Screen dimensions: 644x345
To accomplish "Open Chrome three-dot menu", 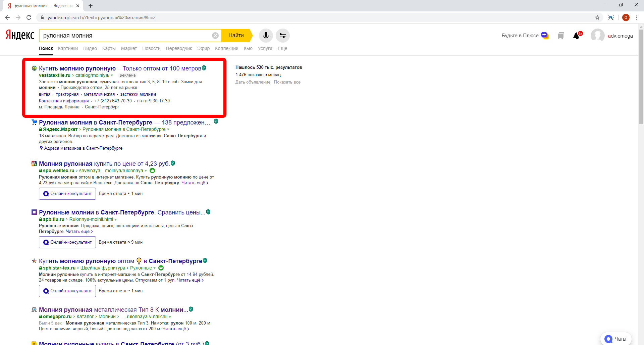I will click(x=637, y=17).
